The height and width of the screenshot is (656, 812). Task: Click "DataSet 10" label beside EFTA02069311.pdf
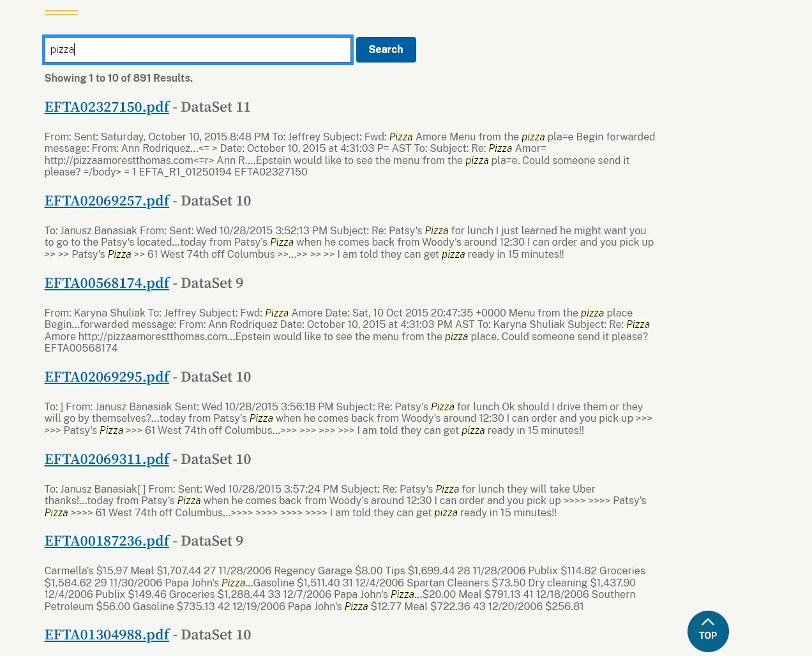(216, 459)
